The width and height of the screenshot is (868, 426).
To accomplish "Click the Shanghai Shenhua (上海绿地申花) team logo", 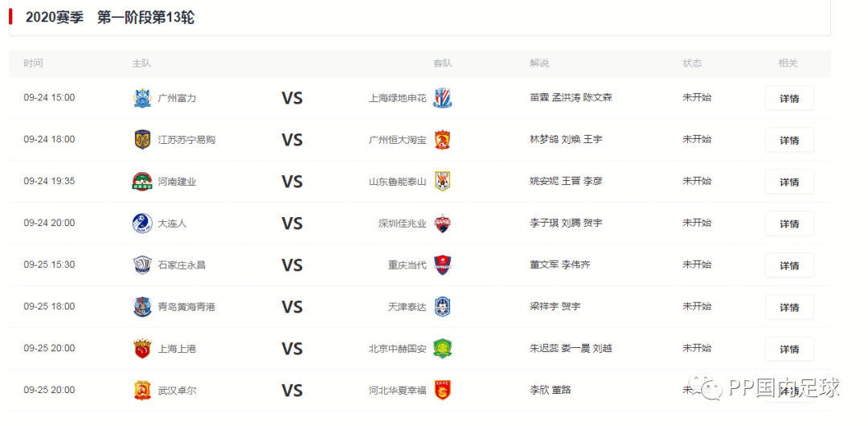I will tap(443, 98).
